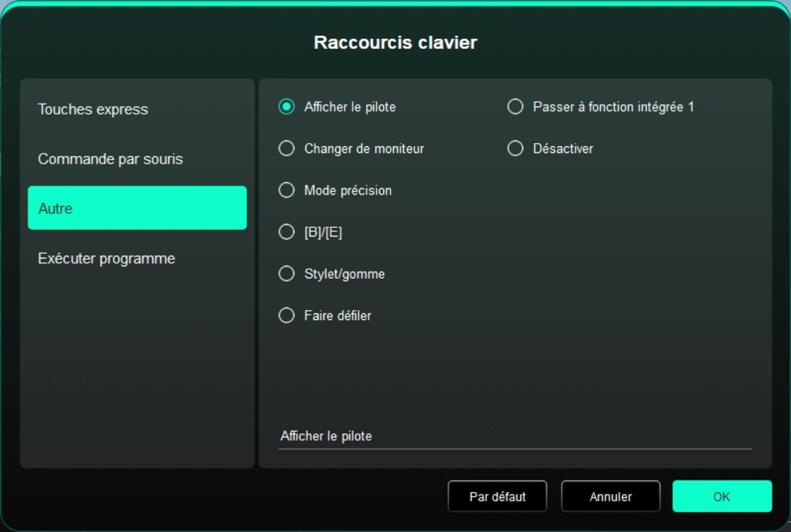Click the 'Désactiver' label text
Image resolution: width=791 pixels, height=532 pixels.
[x=563, y=148]
